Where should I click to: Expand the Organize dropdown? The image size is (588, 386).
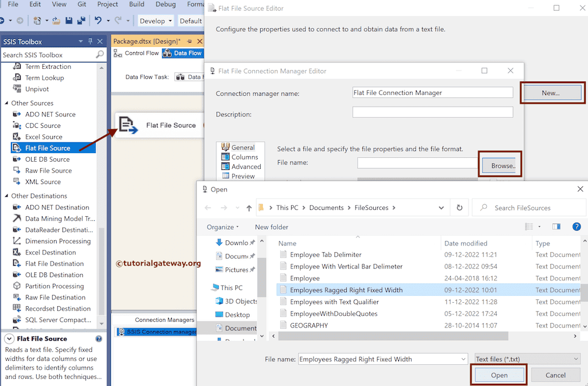point(223,227)
